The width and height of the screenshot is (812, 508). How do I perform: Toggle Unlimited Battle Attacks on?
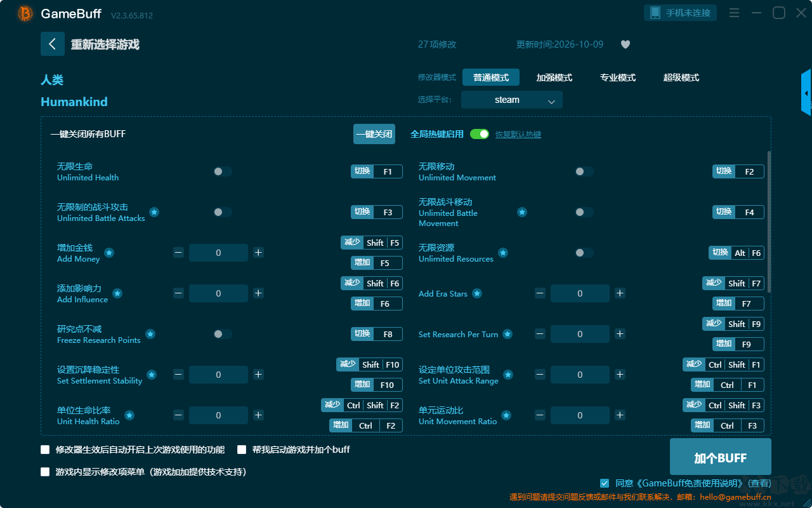click(x=223, y=212)
